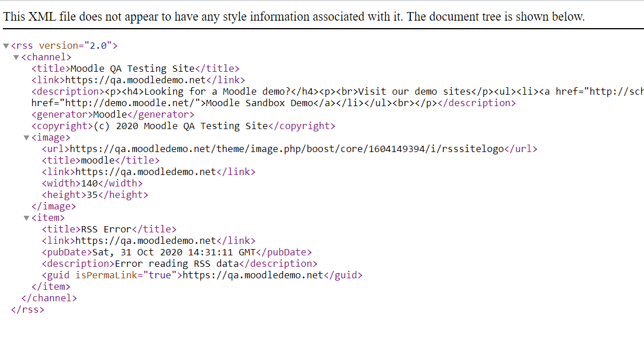644x342 pixels.
Task: Click the channel link https://qa.moodledemo.net line
Action: click(x=138, y=80)
